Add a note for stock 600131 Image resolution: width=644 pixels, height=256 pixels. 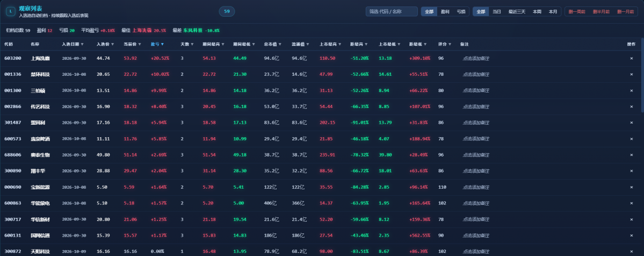tap(476, 236)
